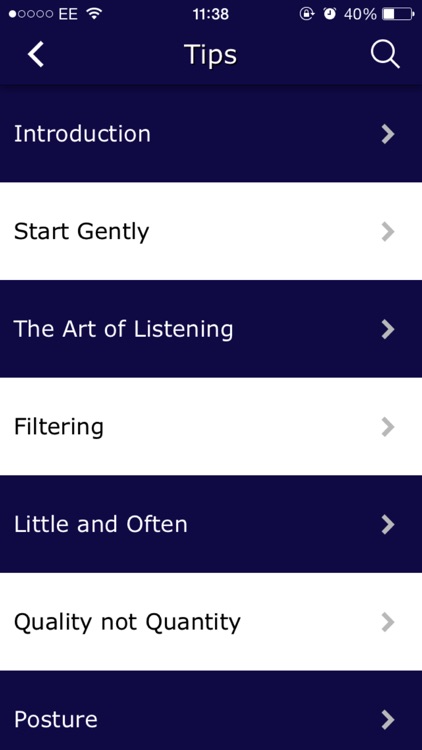Select the Start Gently tip
The width and height of the screenshot is (422, 750).
211,232
